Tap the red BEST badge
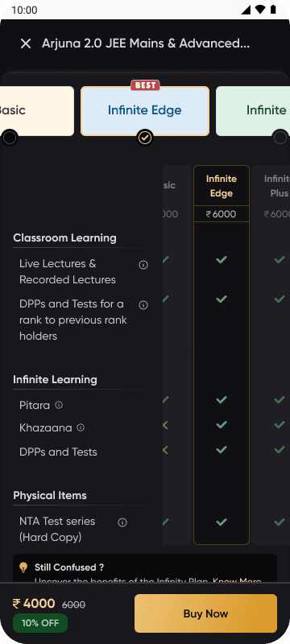Viewport: 290px width, 644px height. (145, 85)
